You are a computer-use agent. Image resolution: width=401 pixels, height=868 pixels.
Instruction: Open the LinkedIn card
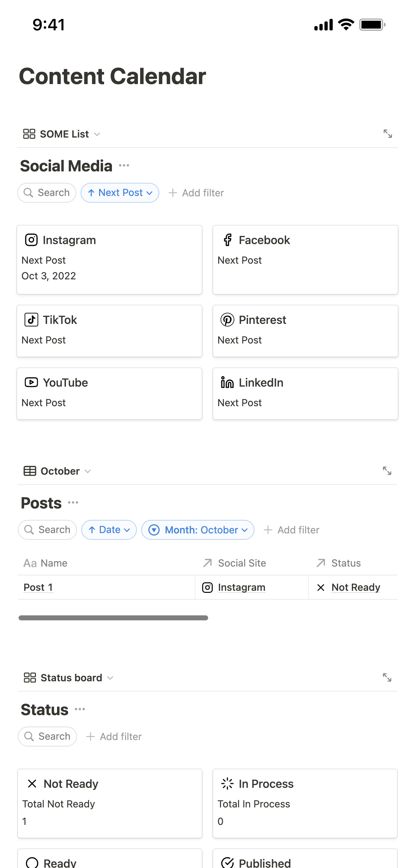[305, 393]
